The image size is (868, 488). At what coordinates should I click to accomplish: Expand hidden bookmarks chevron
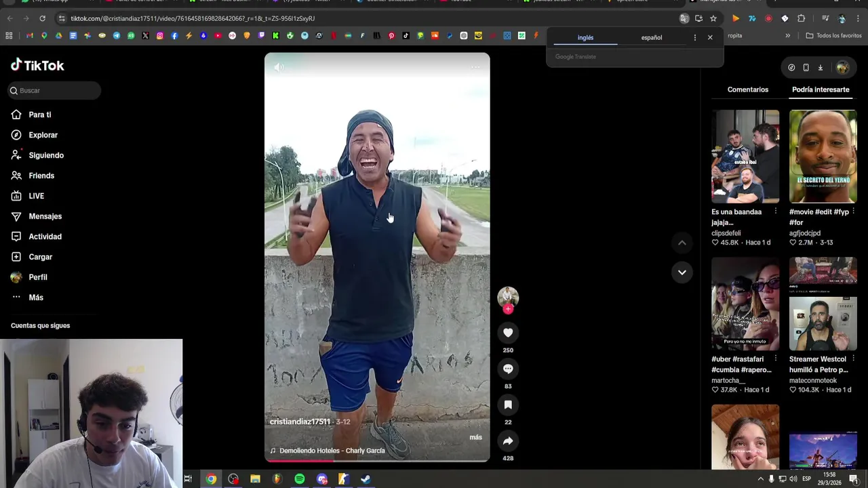pos(787,35)
